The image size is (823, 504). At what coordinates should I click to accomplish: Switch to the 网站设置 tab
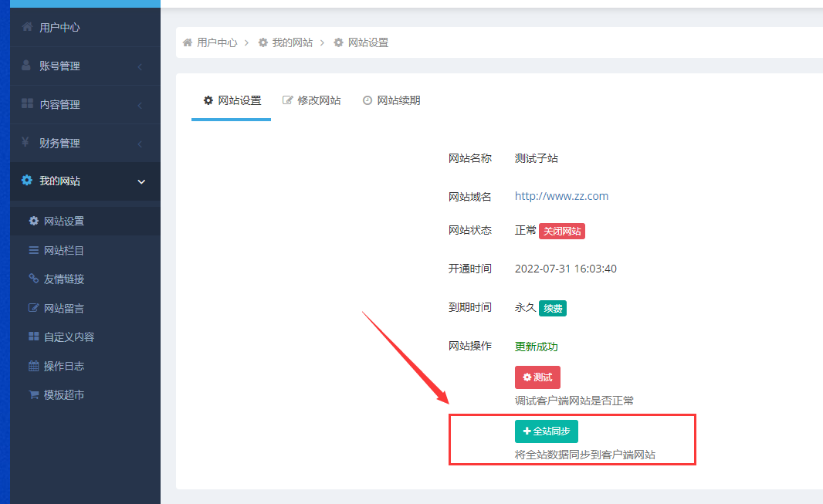point(232,100)
